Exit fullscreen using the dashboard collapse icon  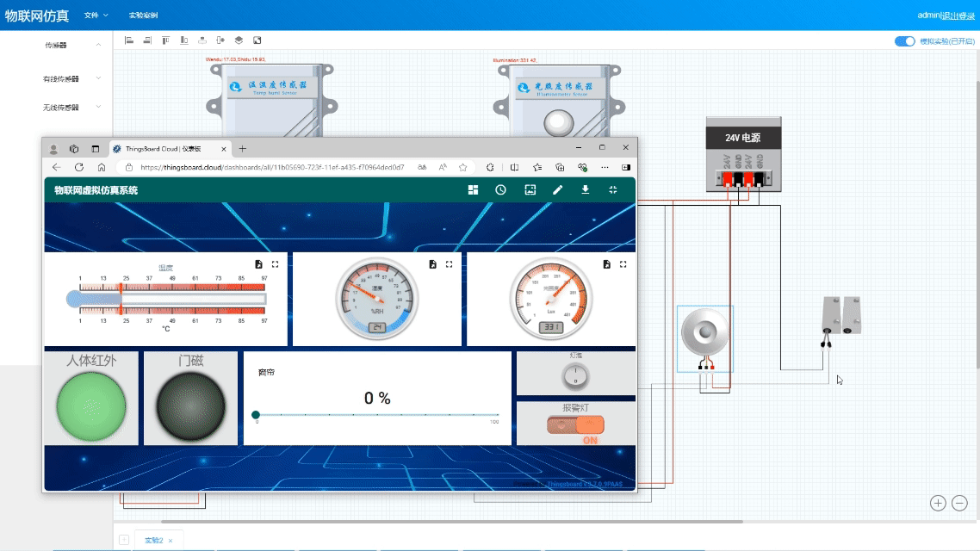[613, 190]
